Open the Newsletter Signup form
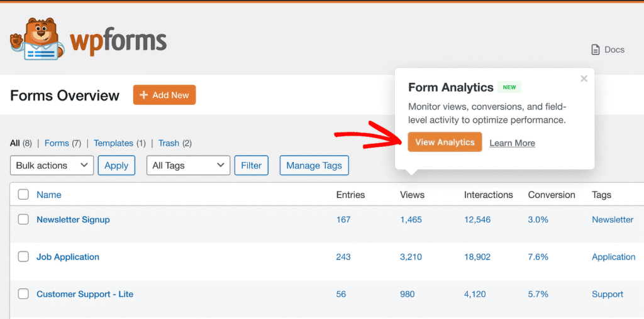The image size is (644, 319). click(73, 220)
